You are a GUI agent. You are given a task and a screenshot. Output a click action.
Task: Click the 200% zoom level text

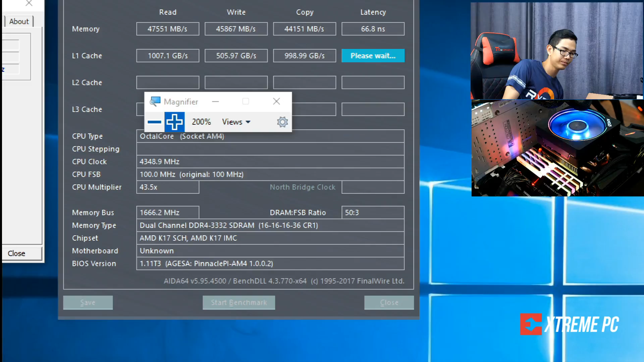[201, 122]
